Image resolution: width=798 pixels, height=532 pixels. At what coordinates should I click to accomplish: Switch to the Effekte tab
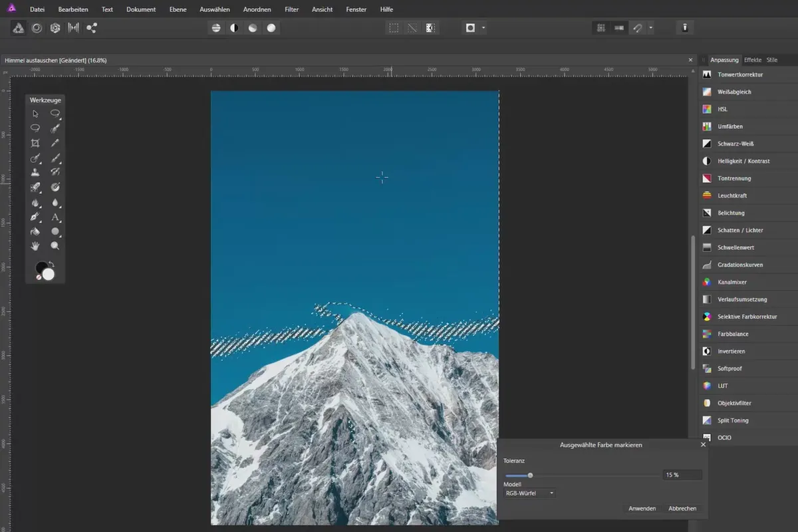753,60
